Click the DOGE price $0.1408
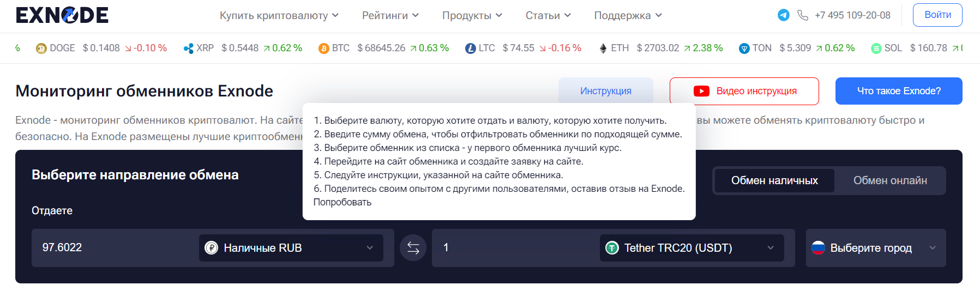 pos(101,48)
